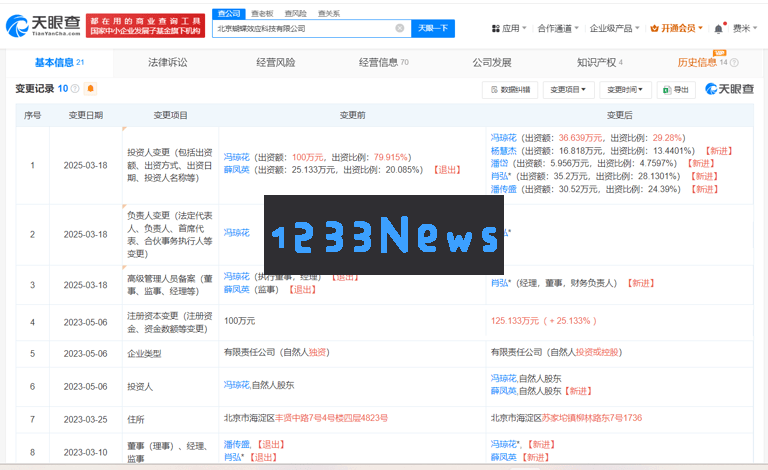
Task: Click 125.133万元 (+25.133%) value in row 4
Action: click(544, 321)
